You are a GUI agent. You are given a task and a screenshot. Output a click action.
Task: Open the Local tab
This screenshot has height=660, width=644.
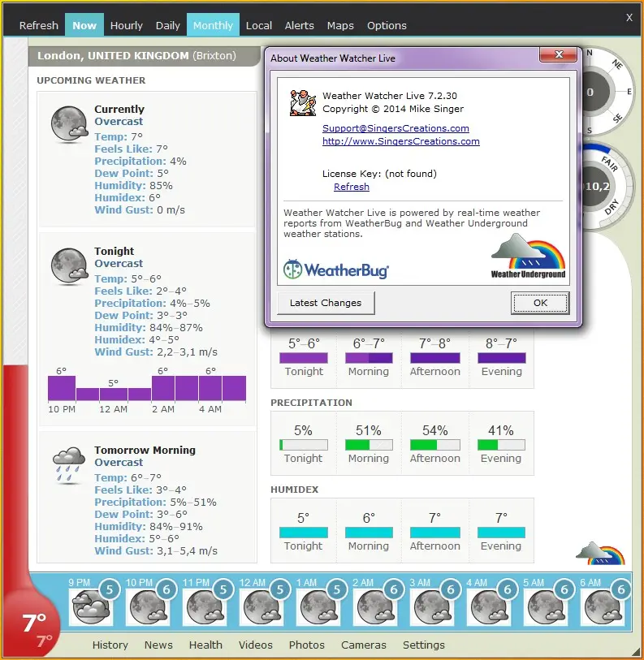point(258,25)
